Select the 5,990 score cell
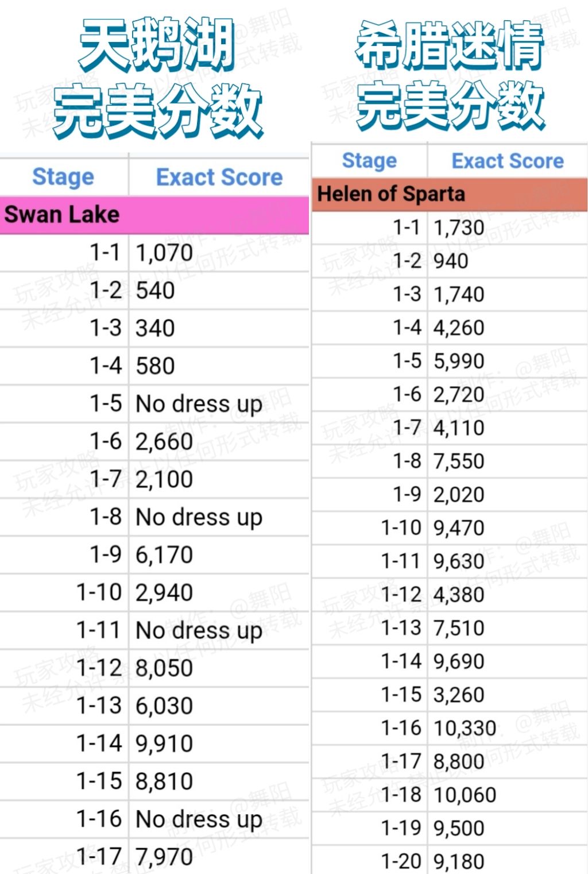Screen dimensions: 588x874 (x=459, y=361)
